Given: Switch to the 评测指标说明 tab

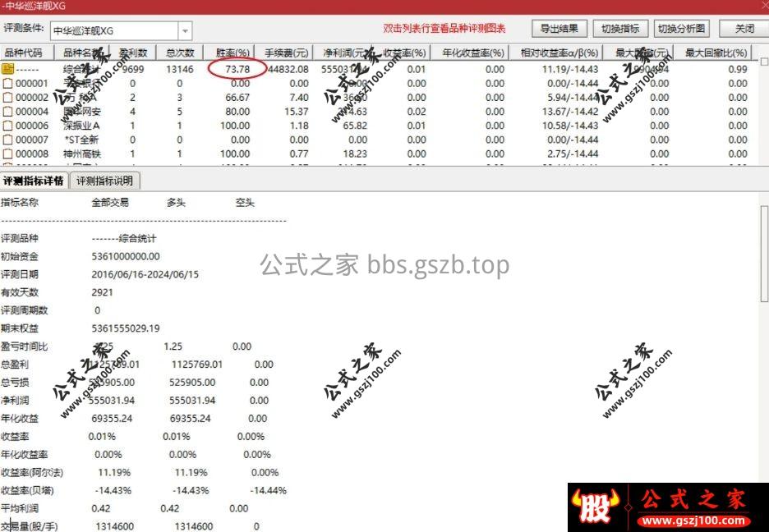Looking at the screenshot, I should pyautogui.click(x=104, y=181).
